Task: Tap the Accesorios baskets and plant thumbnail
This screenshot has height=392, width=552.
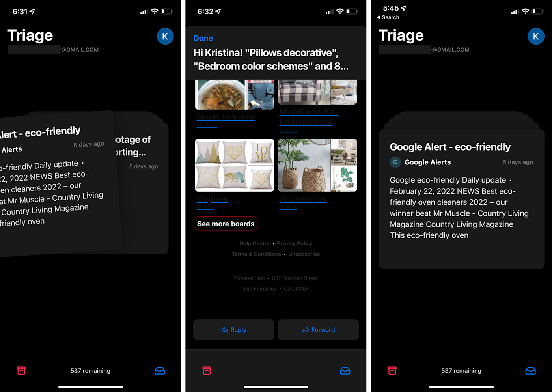Action: pyautogui.click(x=317, y=165)
